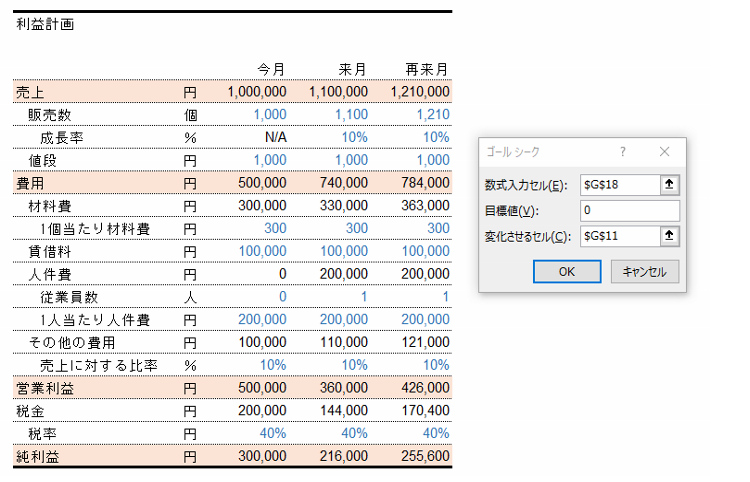Select the 営業利益 row label
This screenshot has height=482, width=750.
45,388
